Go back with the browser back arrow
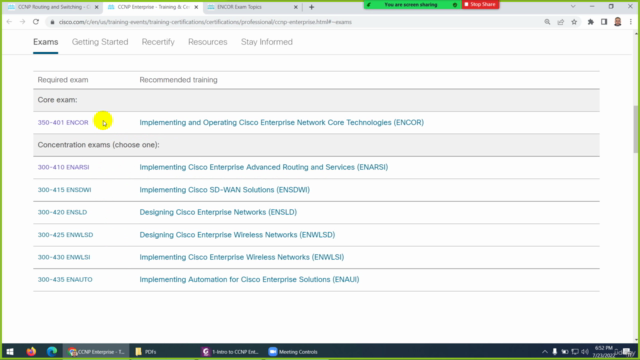 coord(9,22)
